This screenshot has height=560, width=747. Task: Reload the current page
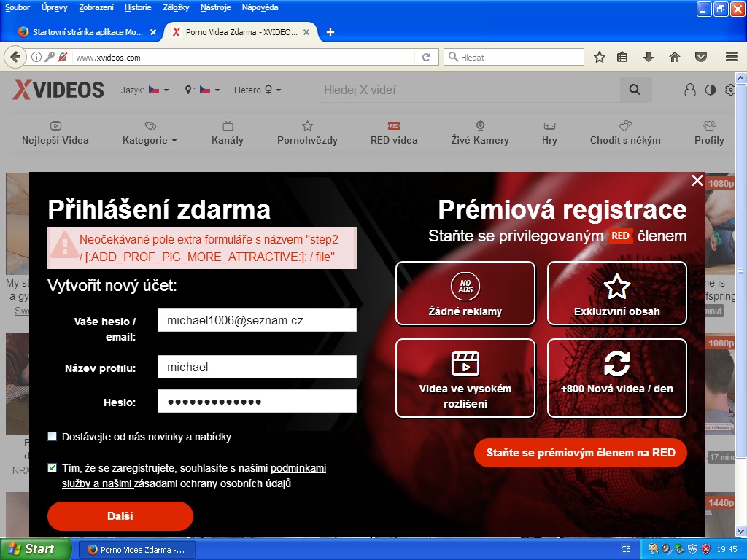[x=426, y=57]
